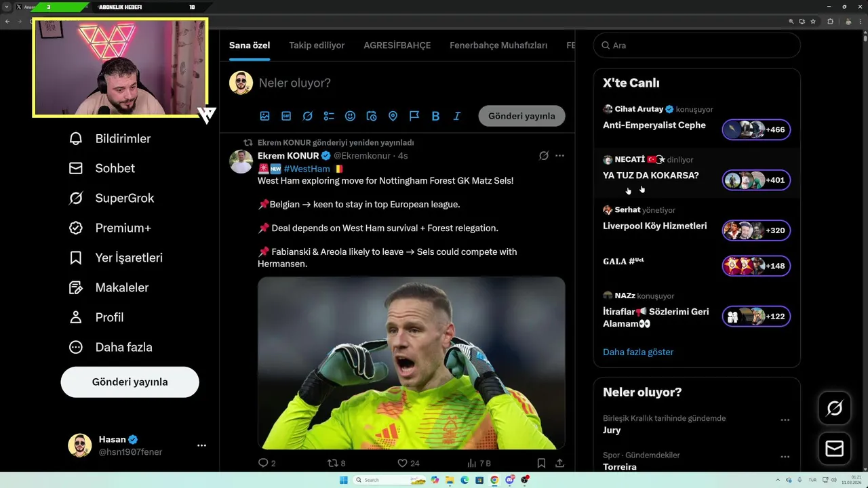868x488 pixels.
Task: Join Anti-Emperyalist Cephe live space
Action: tap(756, 129)
